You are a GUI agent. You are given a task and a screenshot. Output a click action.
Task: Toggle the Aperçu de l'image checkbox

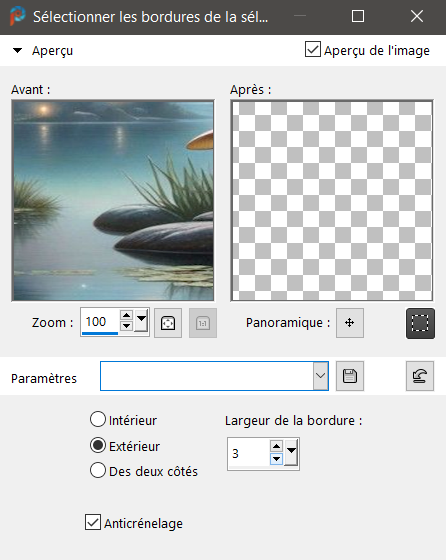pyautogui.click(x=313, y=49)
